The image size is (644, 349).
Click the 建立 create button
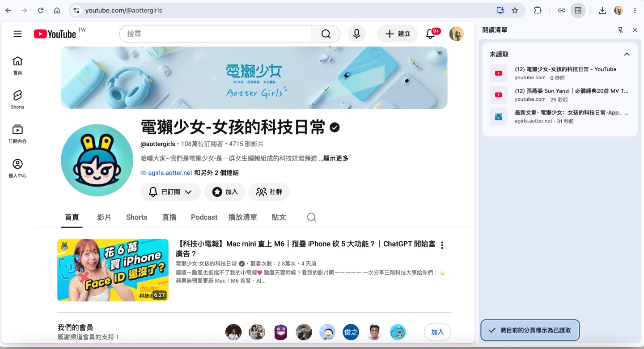tap(397, 34)
